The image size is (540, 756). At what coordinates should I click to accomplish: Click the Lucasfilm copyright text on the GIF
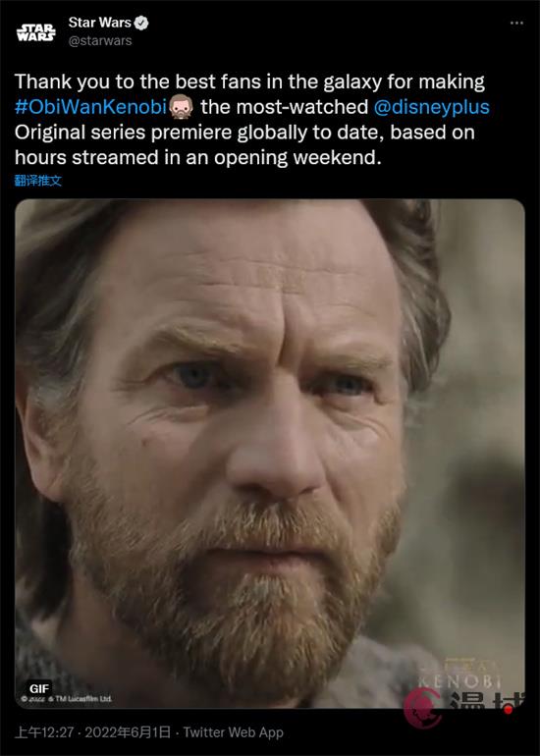coord(67,699)
